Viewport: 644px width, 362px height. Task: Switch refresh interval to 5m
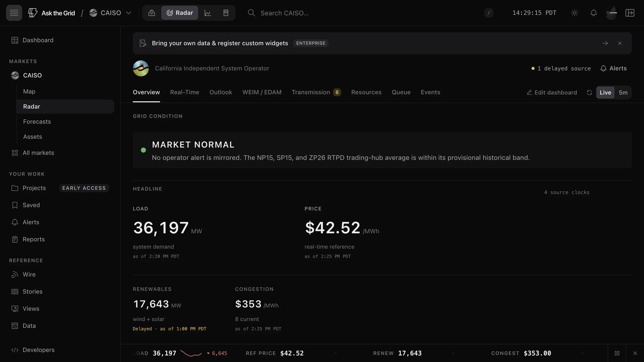(623, 93)
